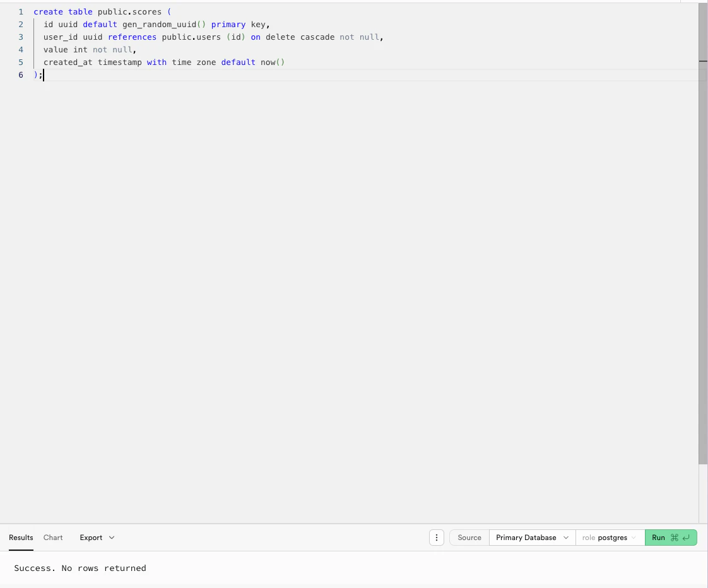Click line number 1 in the gutter
The width and height of the screenshot is (708, 588).
21,12
